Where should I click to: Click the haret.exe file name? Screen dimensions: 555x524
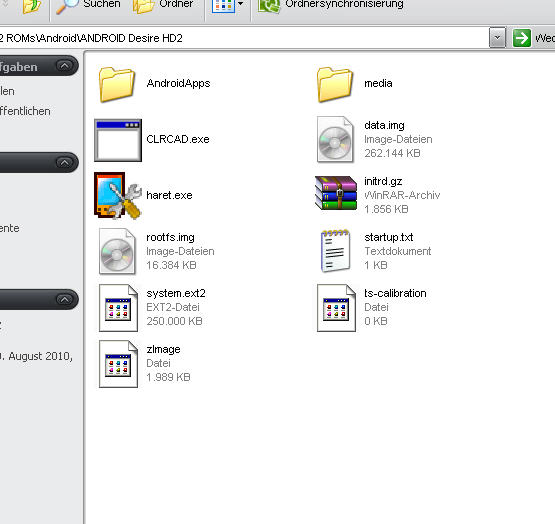169,195
